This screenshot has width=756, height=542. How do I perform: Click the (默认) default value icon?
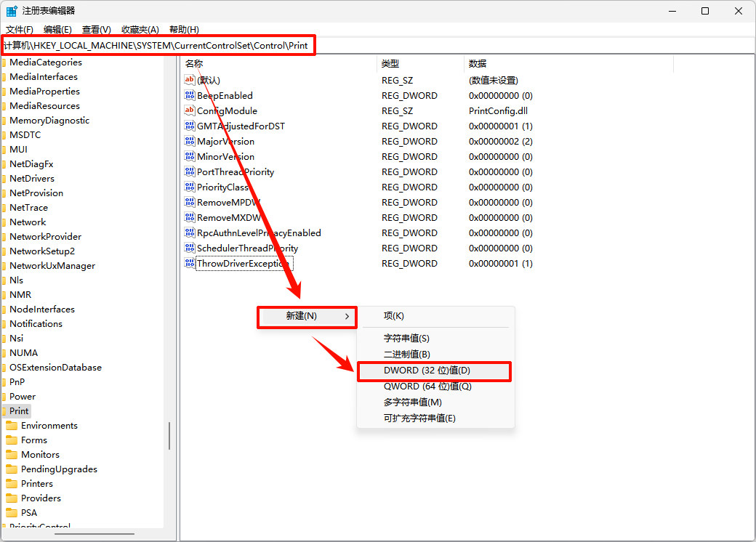coord(190,80)
